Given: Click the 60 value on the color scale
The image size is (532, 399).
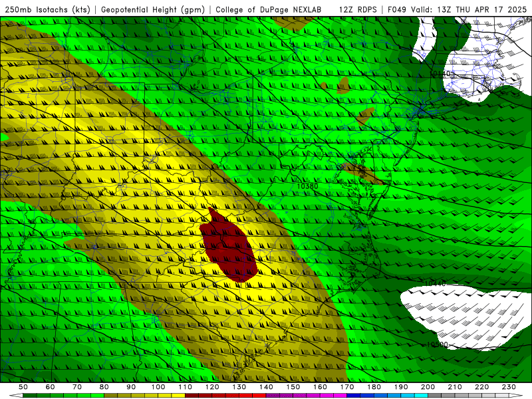Looking at the screenshot, I should pyautogui.click(x=51, y=387).
